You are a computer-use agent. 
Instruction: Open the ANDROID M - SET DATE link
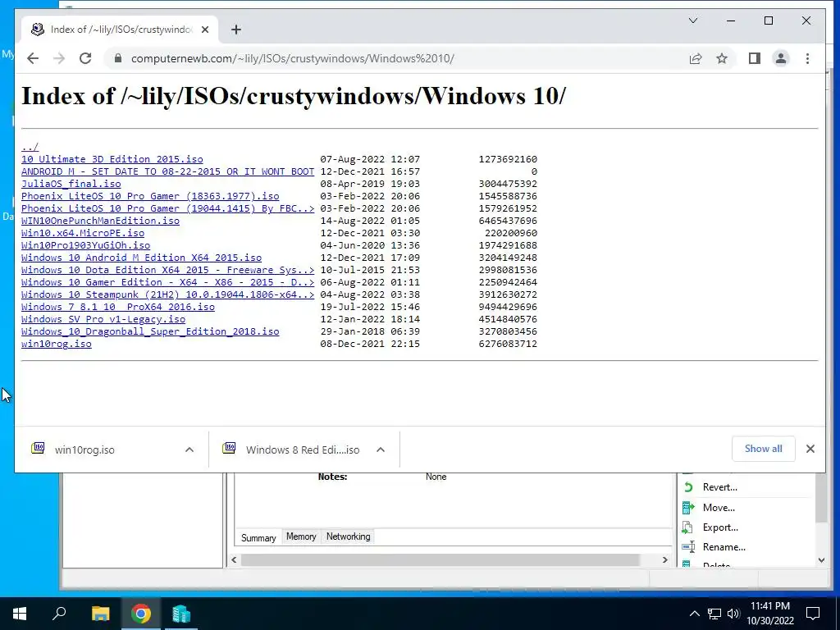(x=167, y=171)
